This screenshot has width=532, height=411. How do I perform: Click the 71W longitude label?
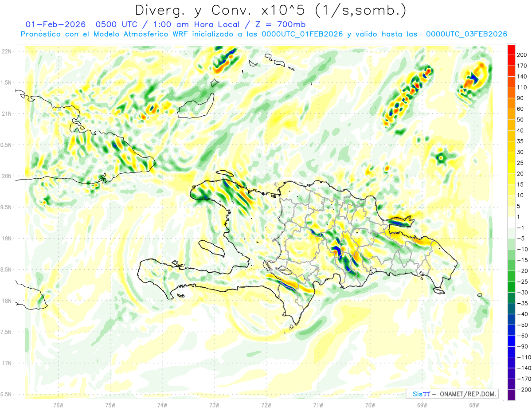click(318, 405)
